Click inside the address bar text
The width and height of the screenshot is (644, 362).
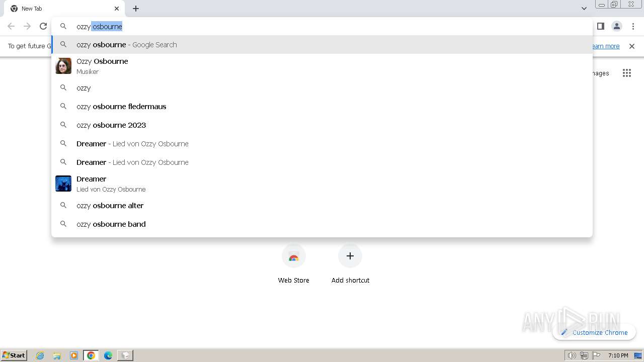[x=99, y=27]
